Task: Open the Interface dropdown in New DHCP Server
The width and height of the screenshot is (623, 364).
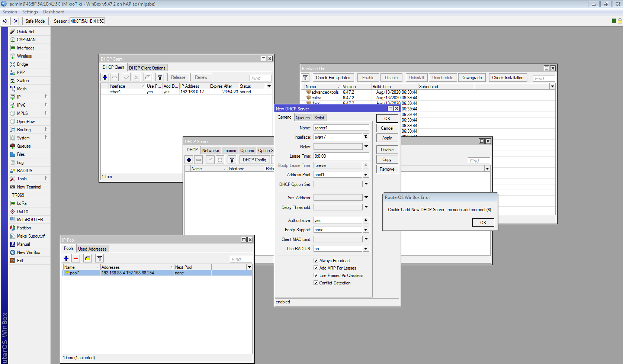Action: coord(366,137)
